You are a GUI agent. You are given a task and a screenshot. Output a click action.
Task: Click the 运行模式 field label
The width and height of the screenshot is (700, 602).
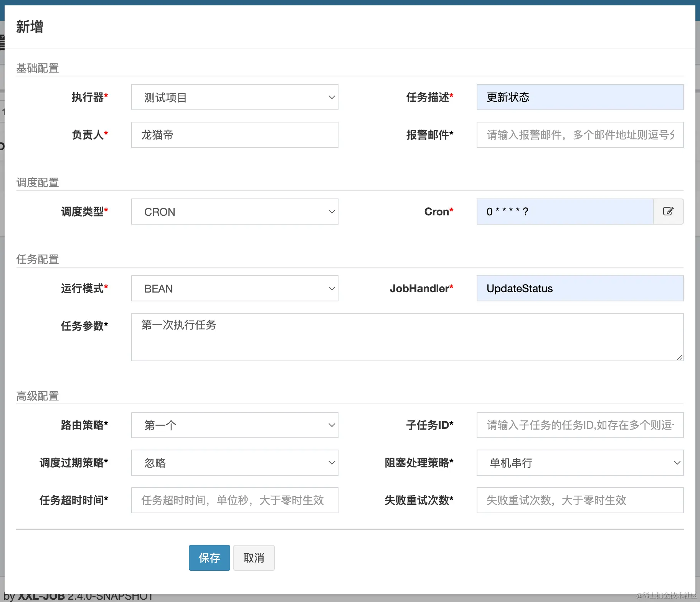point(84,288)
